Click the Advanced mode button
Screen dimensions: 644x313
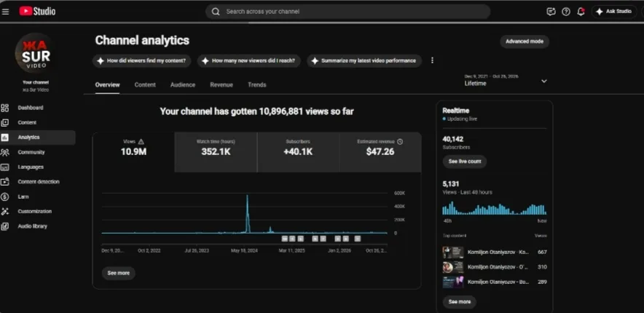pos(525,41)
